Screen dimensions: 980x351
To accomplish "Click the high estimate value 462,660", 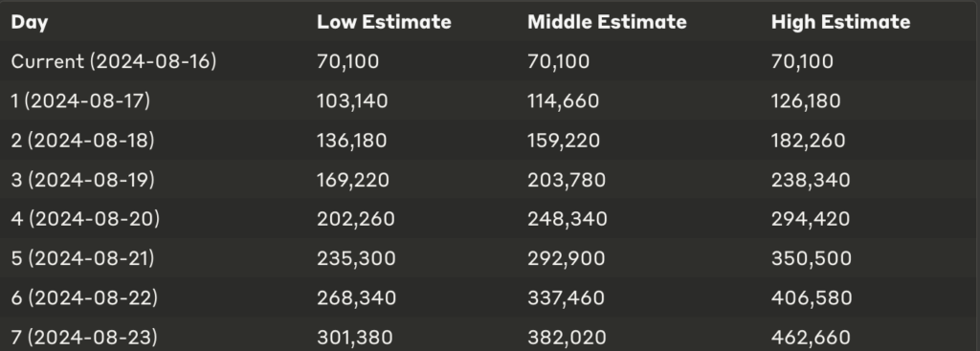I will click(812, 338).
